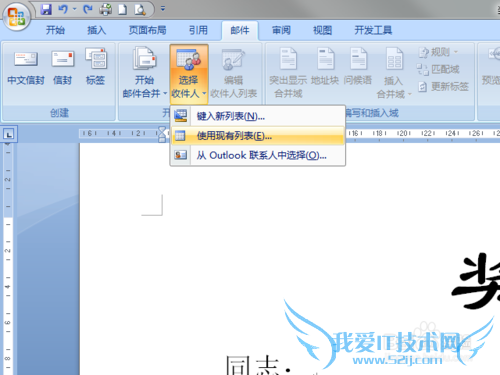Insert a 问候语 greeting line

[x=358, y=67]
